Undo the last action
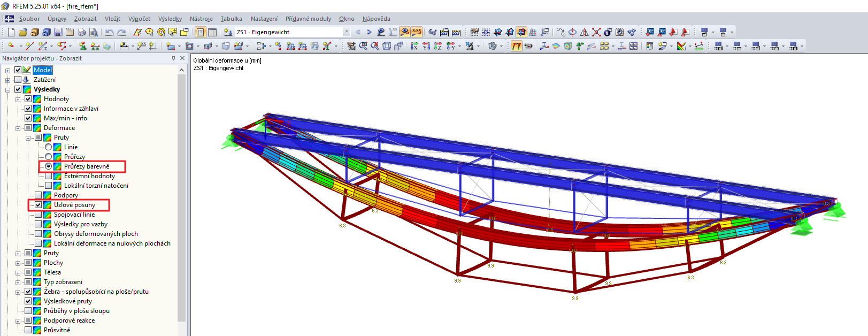The height and width of the screenshot is (336, 868). coord(110,32)
